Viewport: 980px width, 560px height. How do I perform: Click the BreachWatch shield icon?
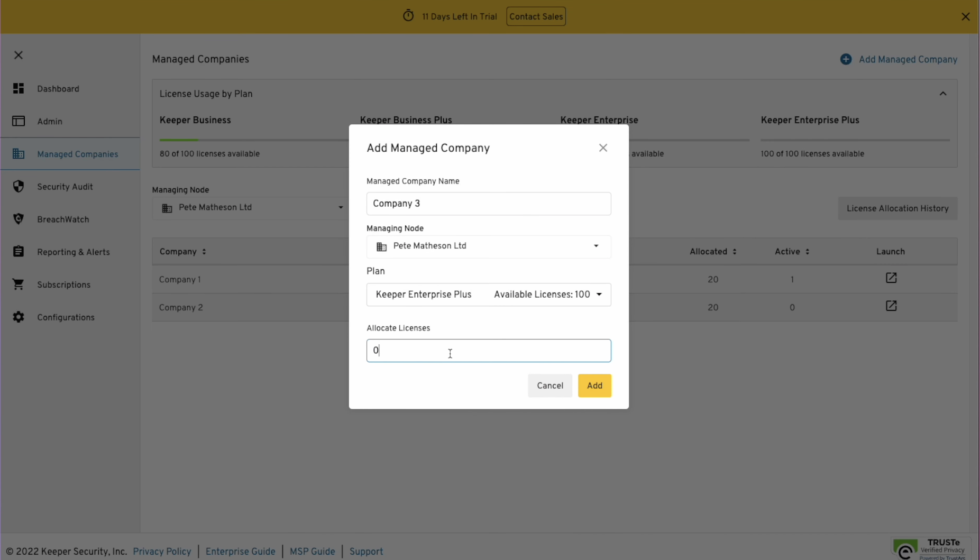pos(19,219)
